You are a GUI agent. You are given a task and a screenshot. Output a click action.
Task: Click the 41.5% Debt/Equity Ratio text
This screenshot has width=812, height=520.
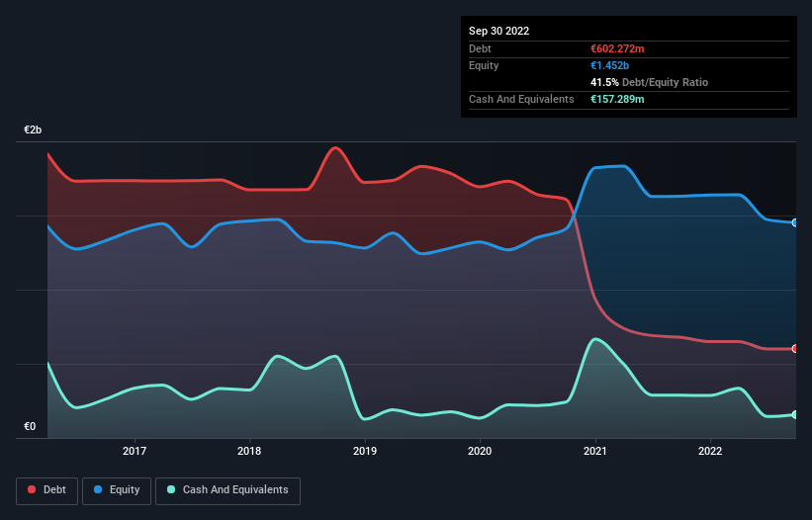coord(649,82)
